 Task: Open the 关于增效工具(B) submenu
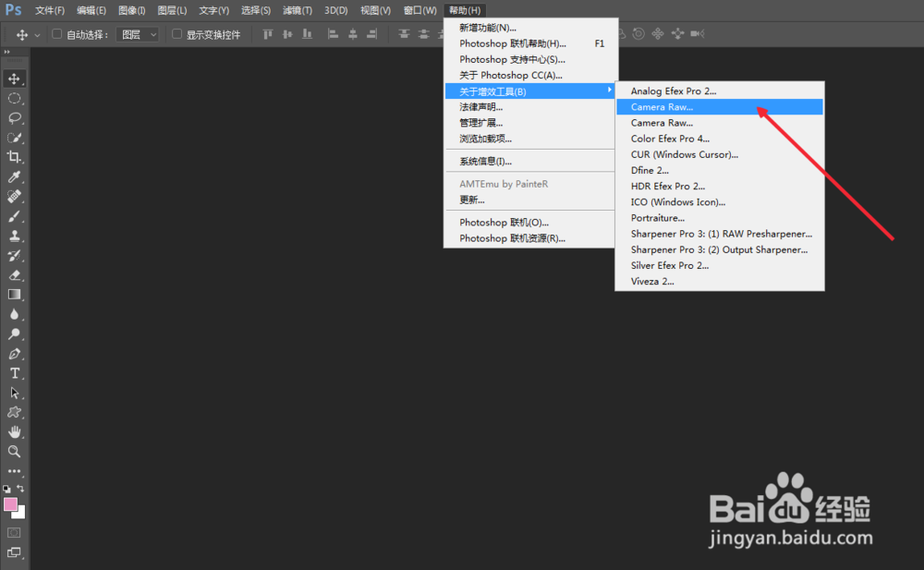[x=530, y=91]
